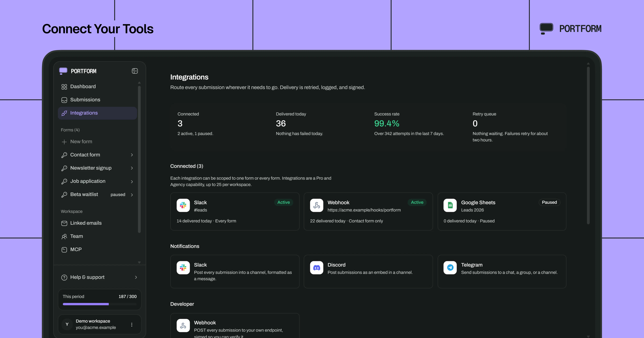
Task: Add the Developer Webhook integration
Action: pyautogui.click(x=235, y=326)
